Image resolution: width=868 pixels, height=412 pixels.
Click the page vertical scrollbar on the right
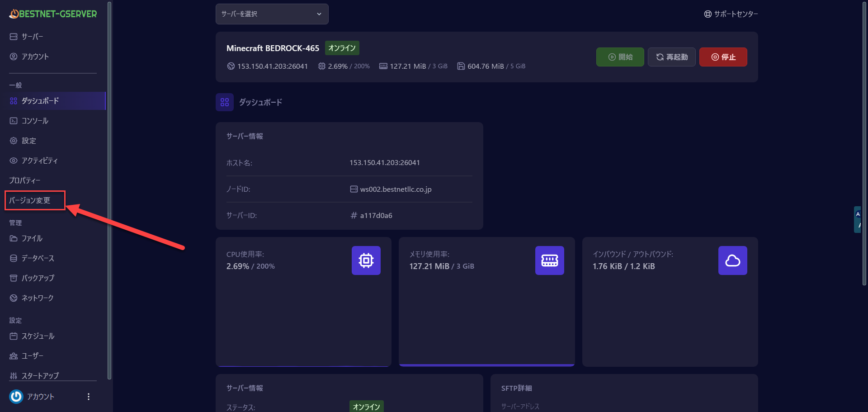[864, 143]
